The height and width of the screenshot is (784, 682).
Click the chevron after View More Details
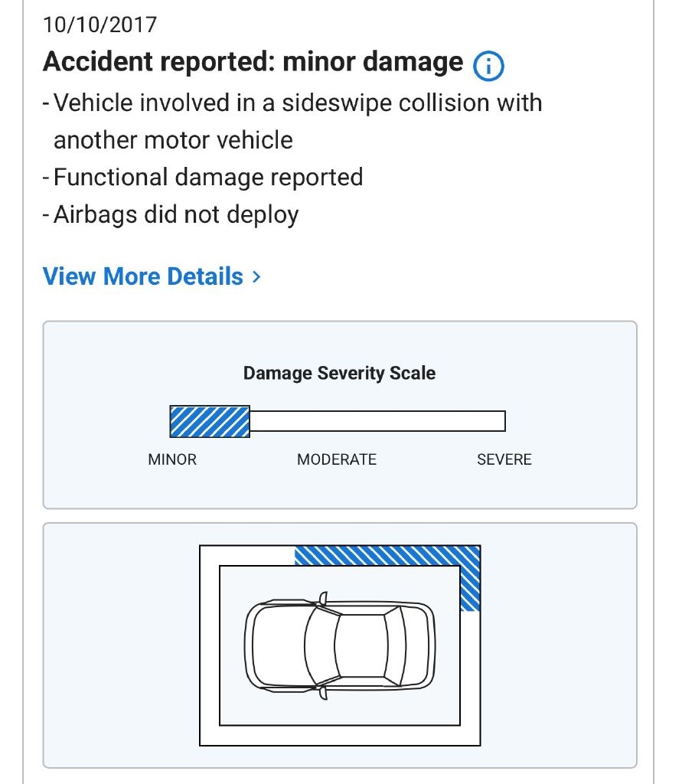(x=256, y=276)
